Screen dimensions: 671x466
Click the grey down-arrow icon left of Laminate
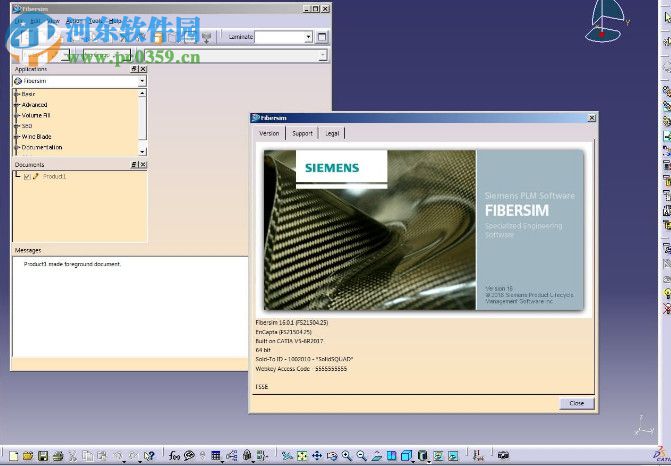pos(206,37)
